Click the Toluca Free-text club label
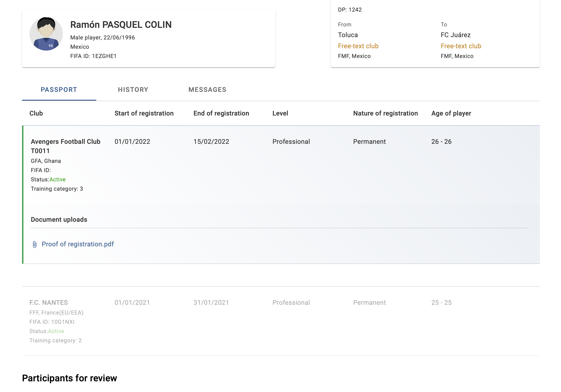561x392 pixels. (358, 46)
